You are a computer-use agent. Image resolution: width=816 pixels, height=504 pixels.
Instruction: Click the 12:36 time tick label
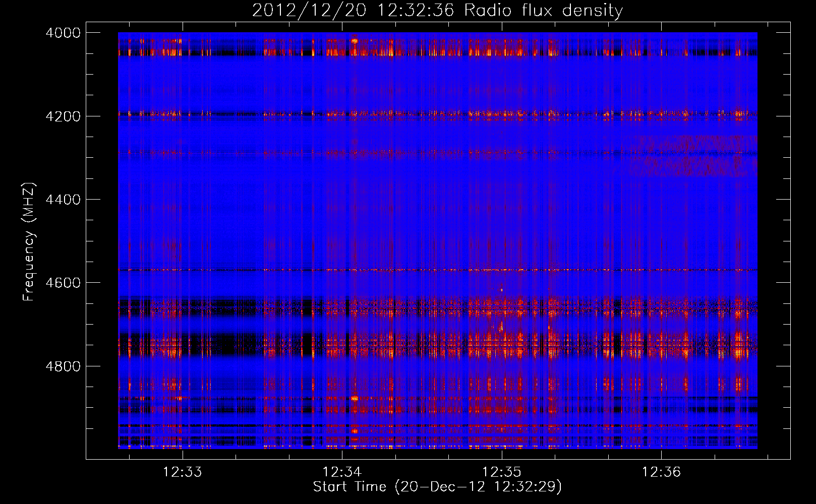[661, 472]
